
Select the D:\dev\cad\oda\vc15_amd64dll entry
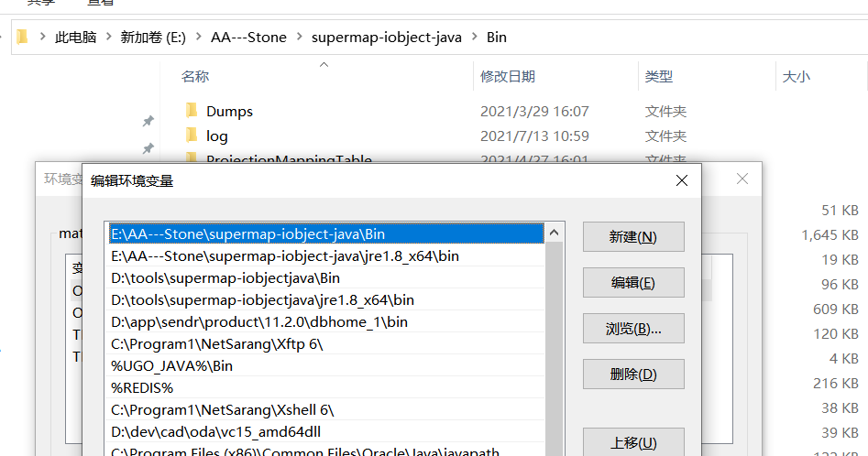tap(325, 431)
